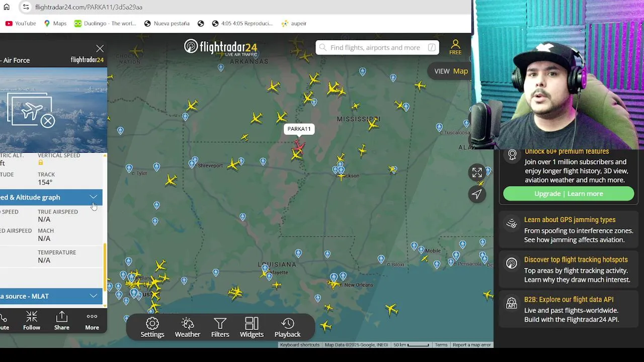Image resolution: width=644 pixels, height=362 pixels.
Task: Click the API card icon
Action: 512,303
